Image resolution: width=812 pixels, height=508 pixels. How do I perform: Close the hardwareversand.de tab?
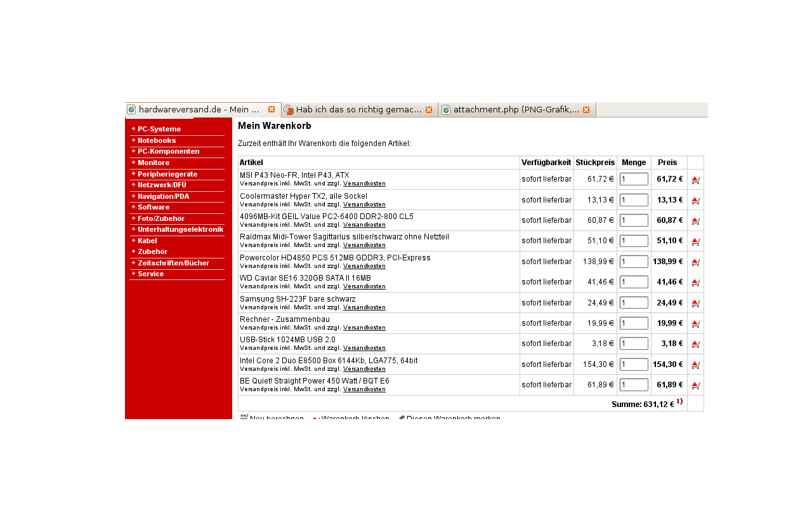pyautogui.click(x=272, y=110)
